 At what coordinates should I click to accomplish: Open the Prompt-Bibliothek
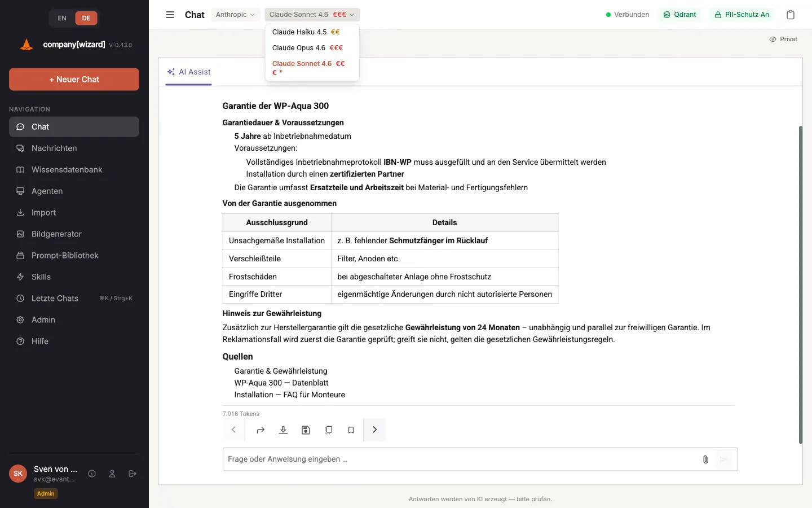74,256
